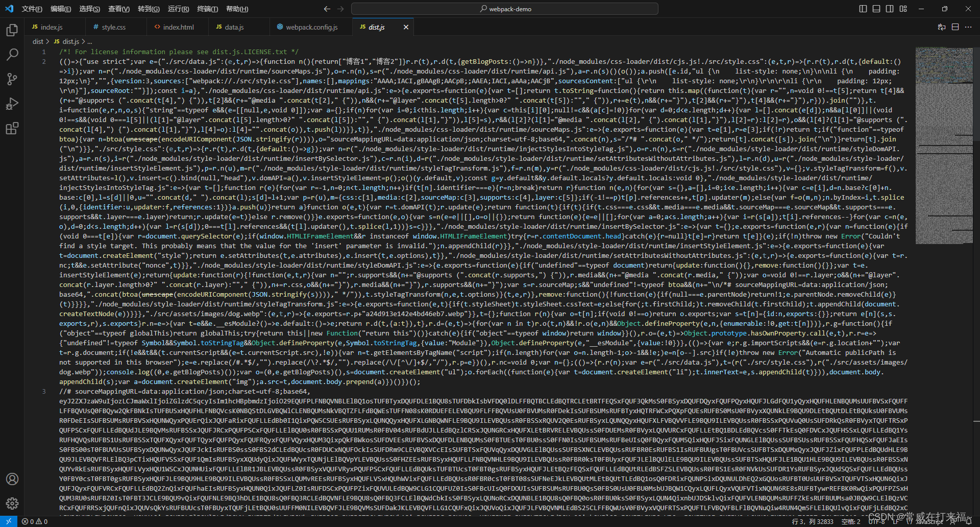Open the 运行(R) menu
Image resolution: width=980 pixels, height=527 pixels.
[x=178, y=9]
